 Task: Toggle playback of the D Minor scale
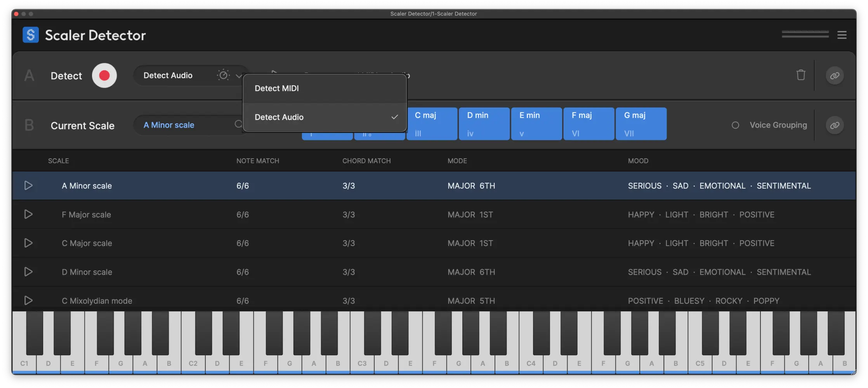pos(28,272)
